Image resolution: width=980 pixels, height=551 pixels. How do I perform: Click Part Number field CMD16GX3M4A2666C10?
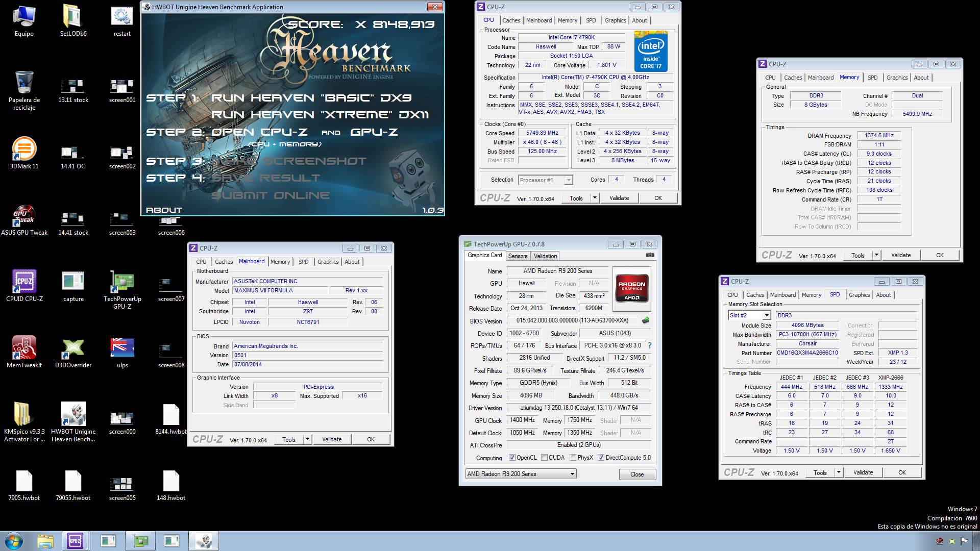[807, 353]
